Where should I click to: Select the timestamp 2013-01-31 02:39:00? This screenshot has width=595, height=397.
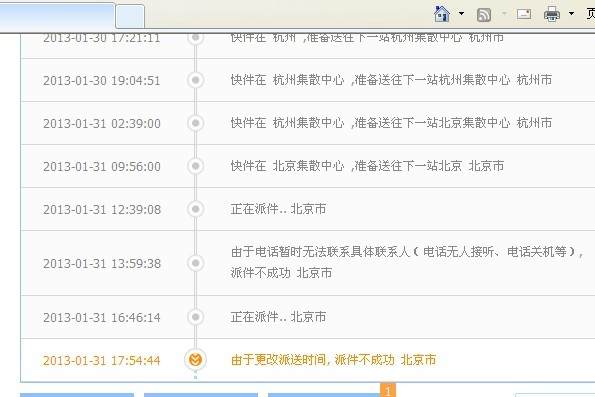click(x=102, y=123)
